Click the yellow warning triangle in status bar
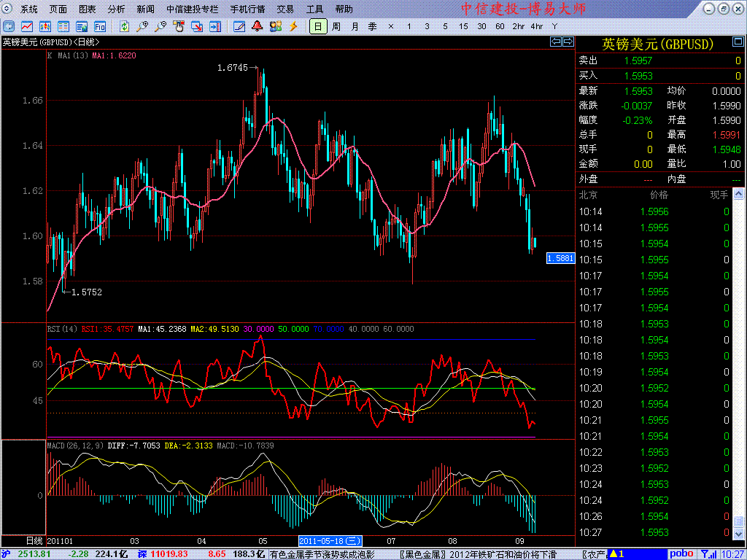Screen dimensions: 747x560 pyautogui.click(x=614, y=554)
